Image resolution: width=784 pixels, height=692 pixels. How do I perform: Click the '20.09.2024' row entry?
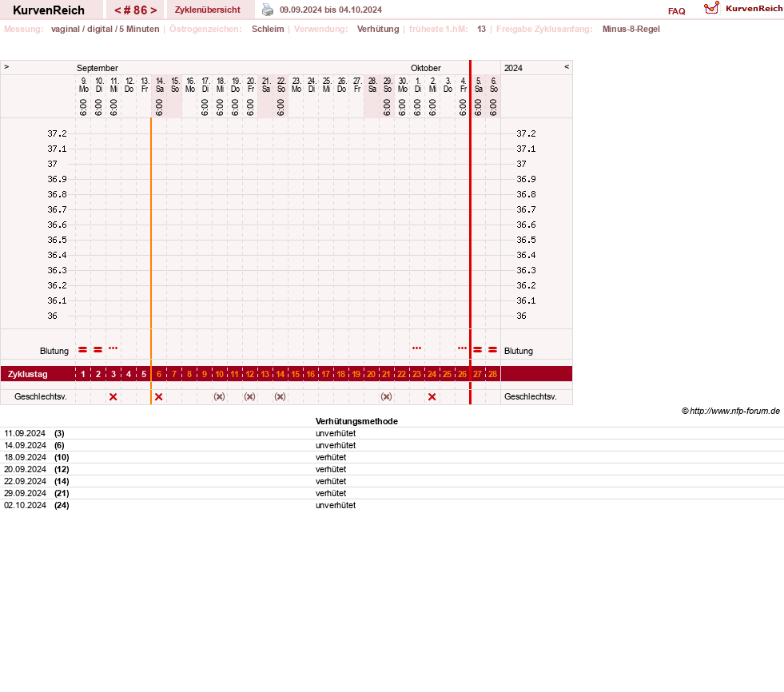pos(392,470)
